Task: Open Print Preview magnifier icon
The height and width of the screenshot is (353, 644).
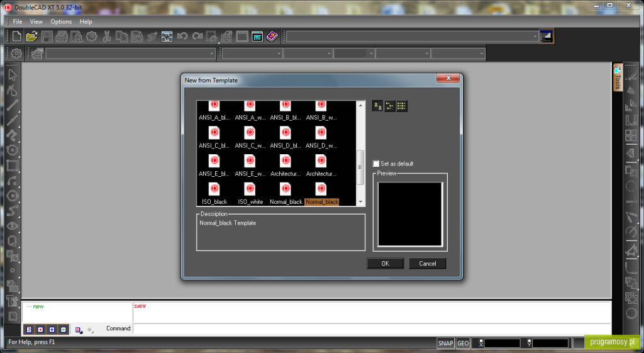Action: point(76,36)
